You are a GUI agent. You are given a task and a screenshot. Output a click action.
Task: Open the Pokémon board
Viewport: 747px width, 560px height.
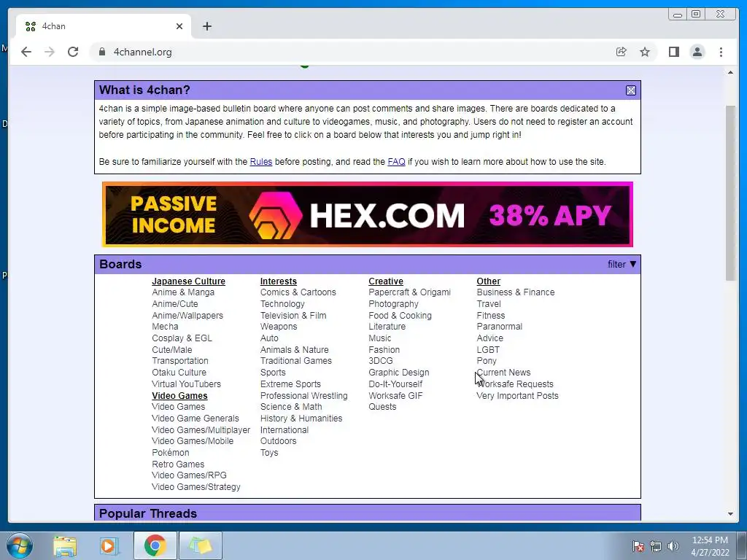[170, 453]
